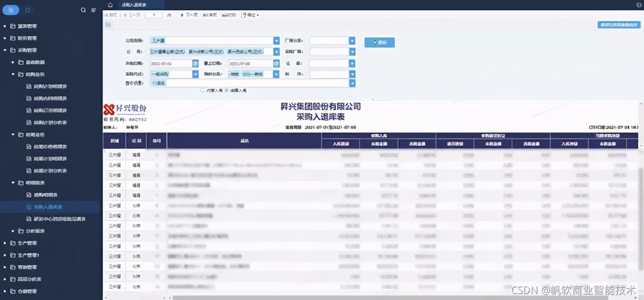Open the start date calendar picker icon

tap(196, 63)
